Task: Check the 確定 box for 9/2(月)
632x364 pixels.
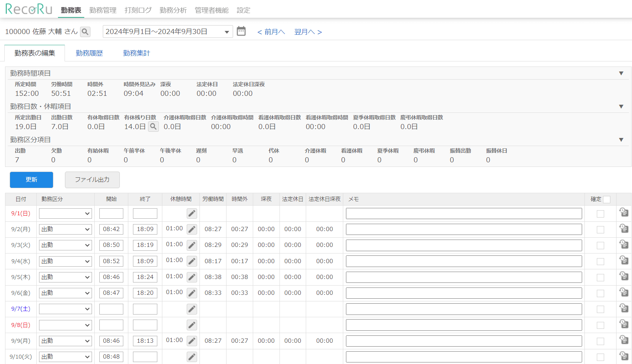Action: click(x=600, y=230)
